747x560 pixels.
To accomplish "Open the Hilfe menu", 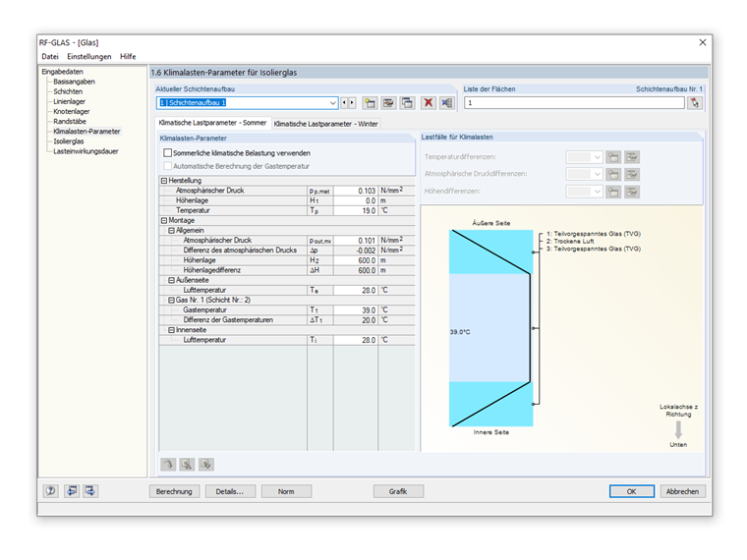I will tap(128, 56).
